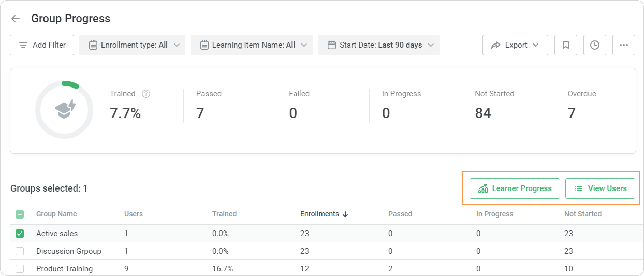Screen dimensions: 644x276
Task: Open the Export dropdown menu
Action: pyautogui.click(x=515, y=45)
